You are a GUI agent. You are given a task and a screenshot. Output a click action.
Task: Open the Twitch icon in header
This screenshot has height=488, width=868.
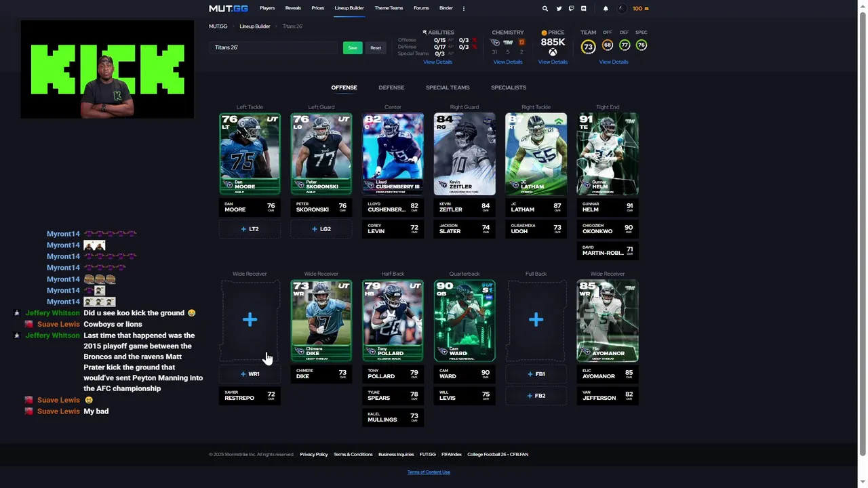tap(571, 8)
